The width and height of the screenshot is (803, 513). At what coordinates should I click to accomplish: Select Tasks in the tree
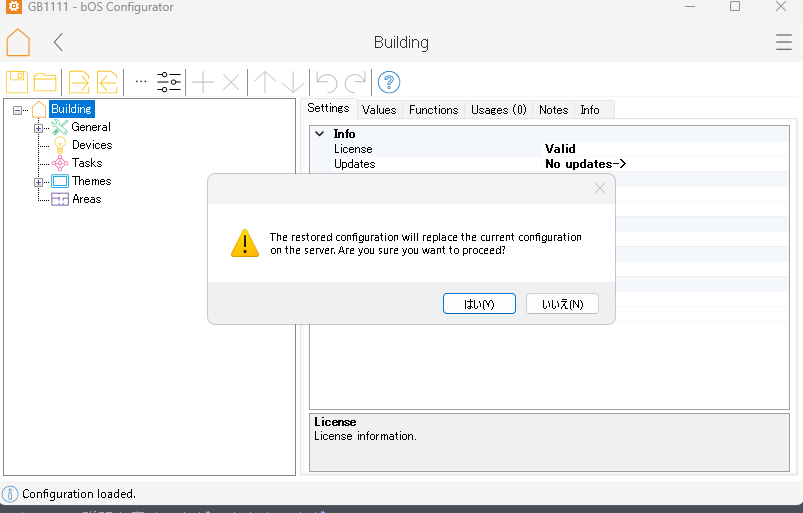(x=87, y=163)
